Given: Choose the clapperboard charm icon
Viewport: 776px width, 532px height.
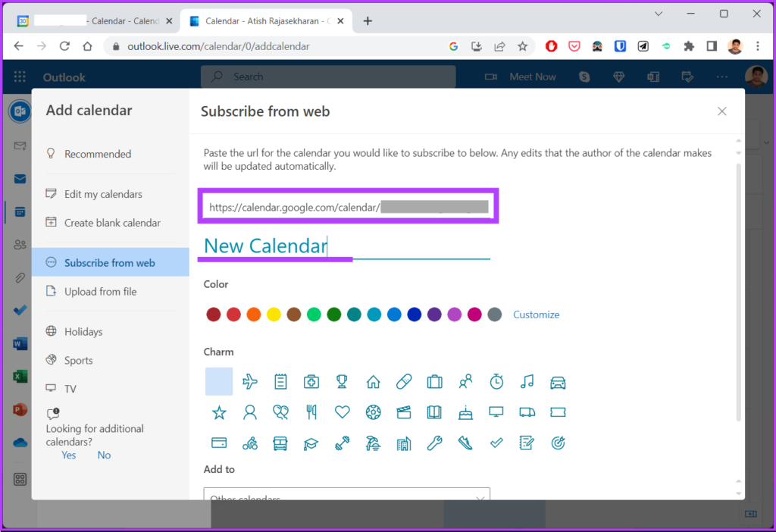Looking at the screenshot, I should click(x=404, y=412).
